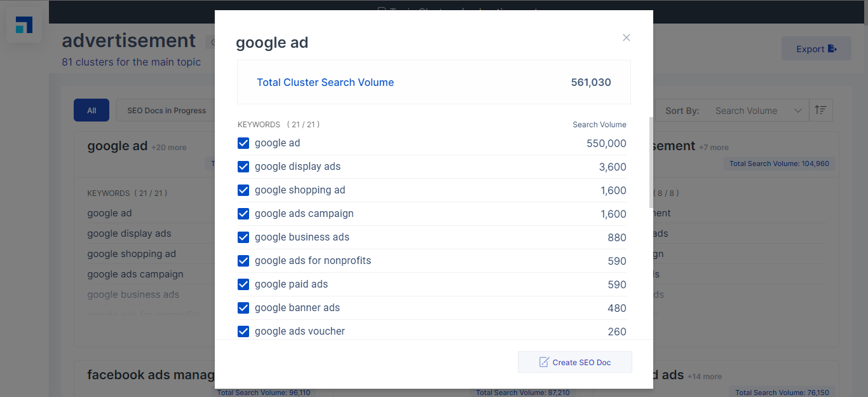
Task: Toggle "google ads for nonprofits" checkbox
Action: (x=243, y=261)
